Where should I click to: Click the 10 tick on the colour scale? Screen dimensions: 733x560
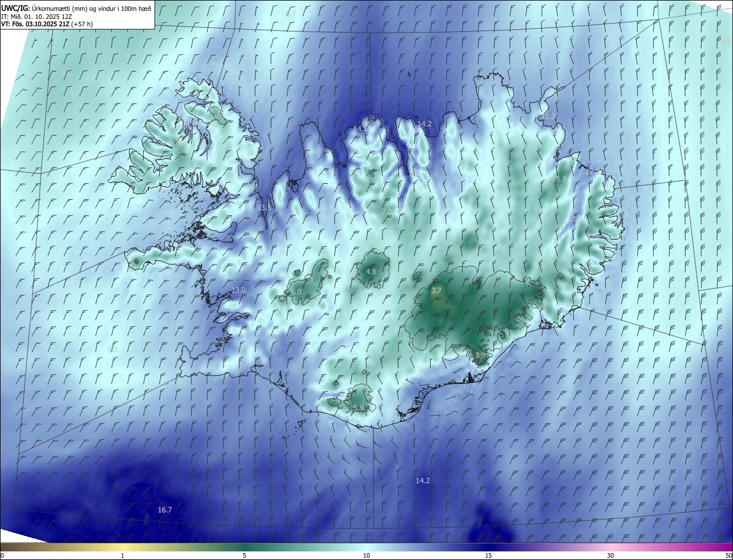[x=366, y=555]
